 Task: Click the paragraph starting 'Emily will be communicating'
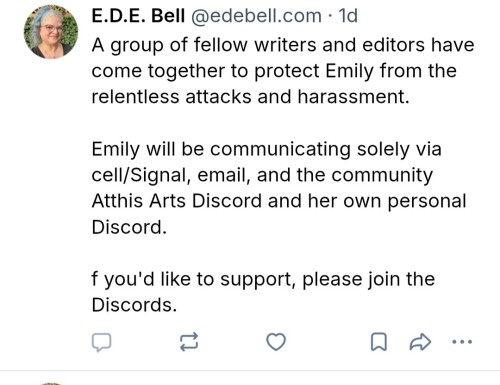(279, 188)
